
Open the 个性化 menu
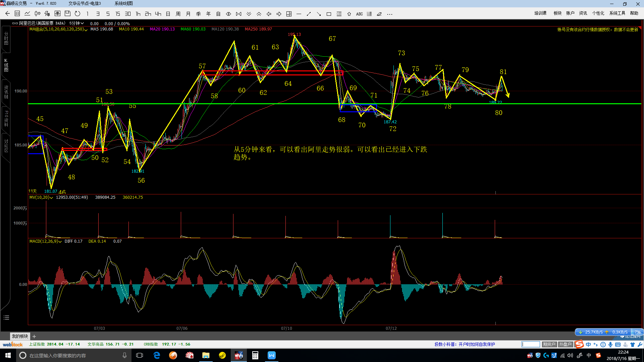click(x=598, y=13)
